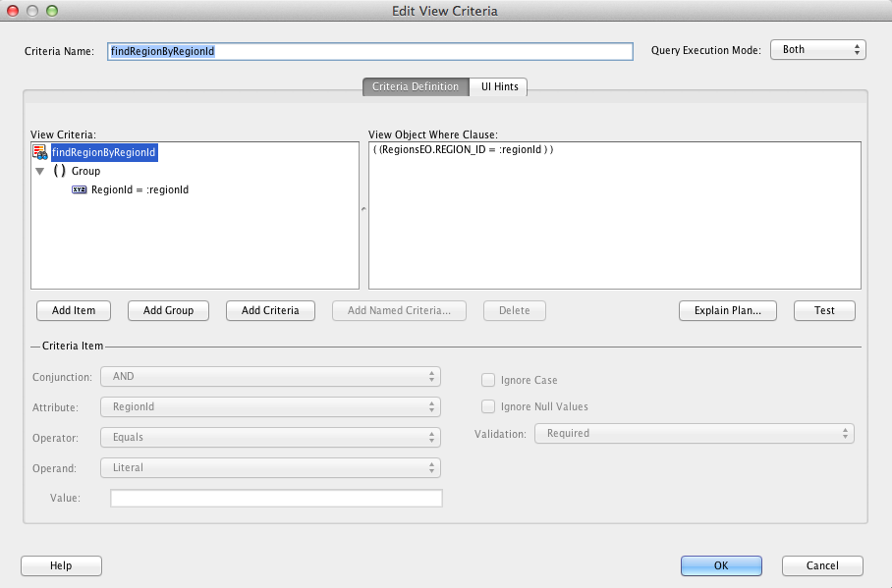Screen dimensions: 892x588
Task: Collapse the Group node using its triangle
Action: (40, 171)
